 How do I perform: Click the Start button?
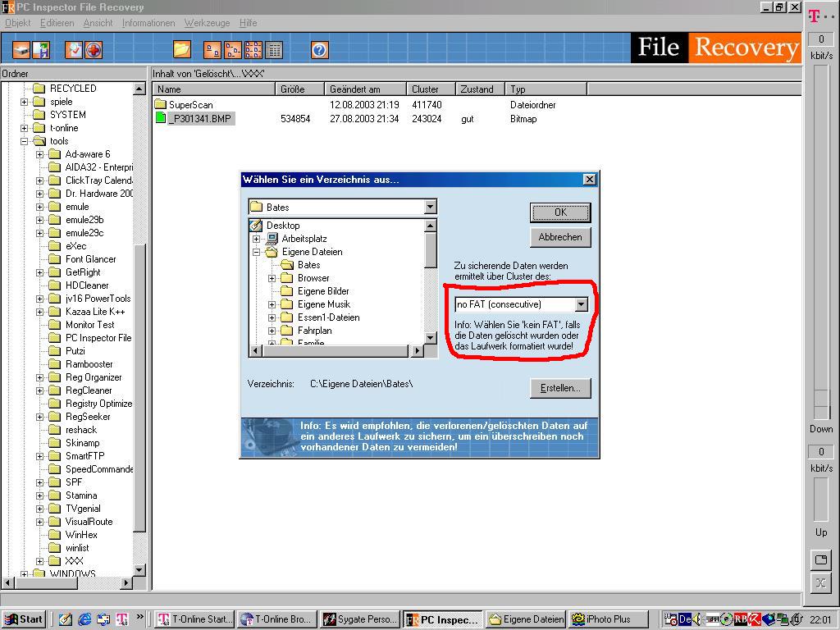[x=24, y=619]
